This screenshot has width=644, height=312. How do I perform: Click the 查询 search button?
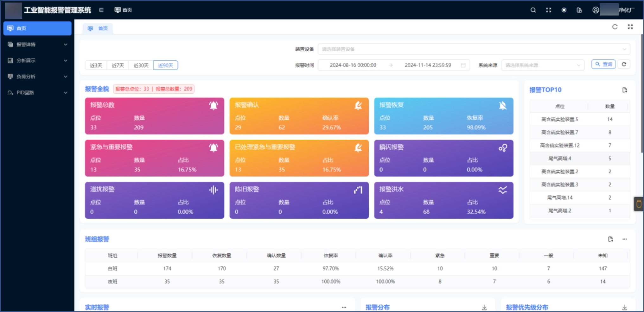[x=603, y=64]
